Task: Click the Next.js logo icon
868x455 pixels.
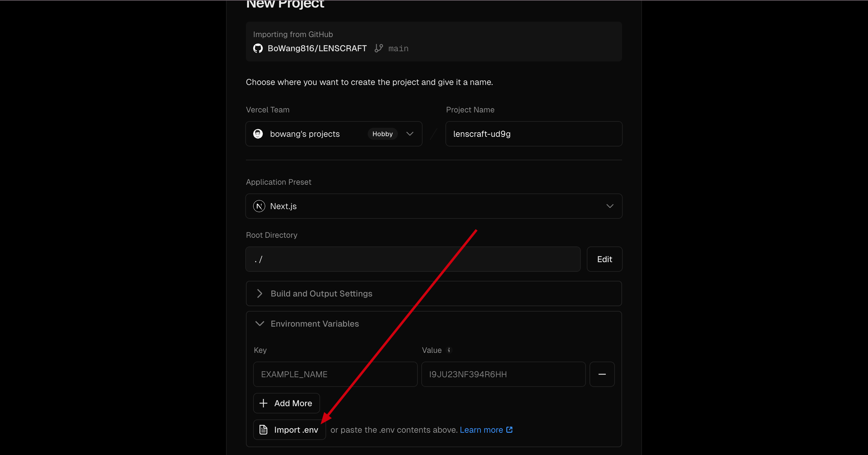Action: point(259,206)
